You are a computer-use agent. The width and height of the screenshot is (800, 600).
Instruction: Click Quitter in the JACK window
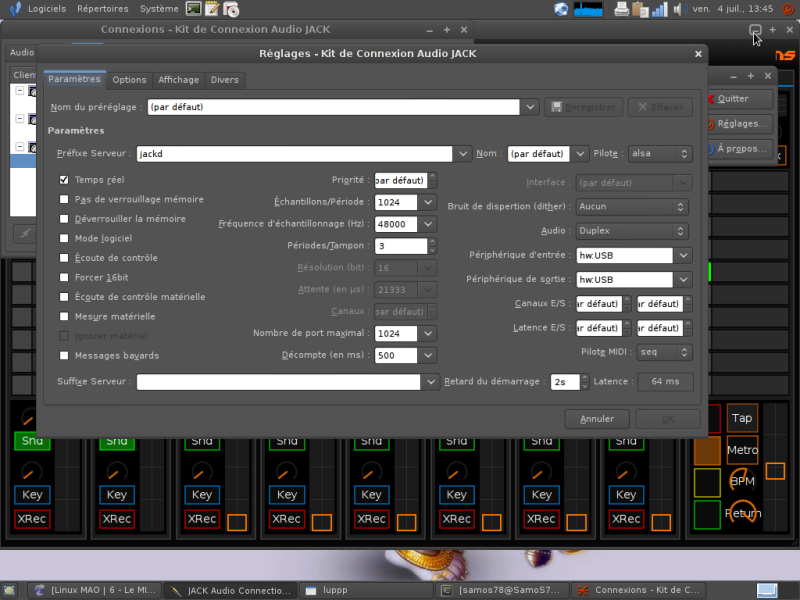click(x=739, y=98)
